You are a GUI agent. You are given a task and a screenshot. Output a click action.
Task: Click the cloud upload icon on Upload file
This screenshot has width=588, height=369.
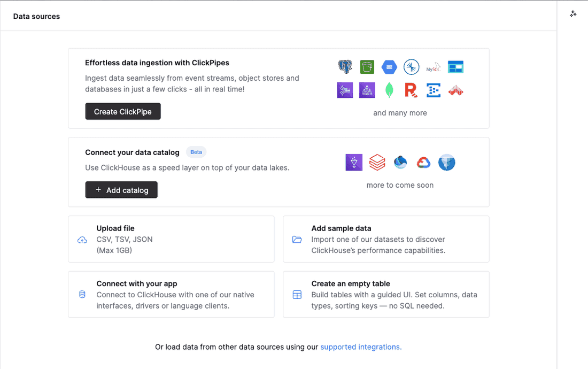(82, 240)
